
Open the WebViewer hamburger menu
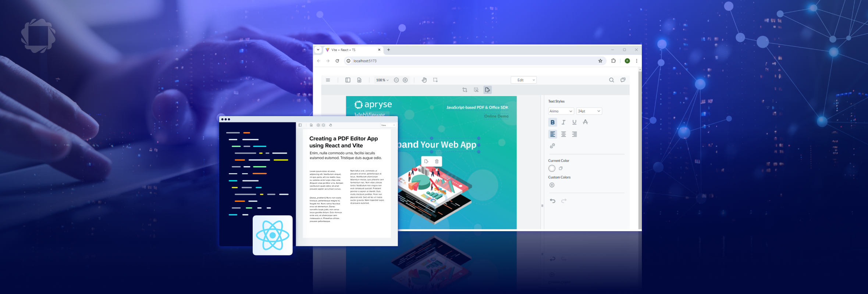pos(328,80)
